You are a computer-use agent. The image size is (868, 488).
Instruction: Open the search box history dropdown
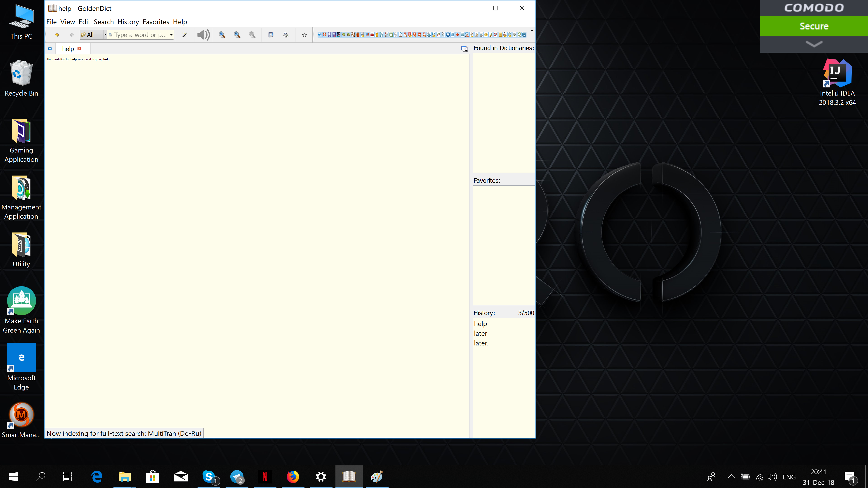point(171,35)
